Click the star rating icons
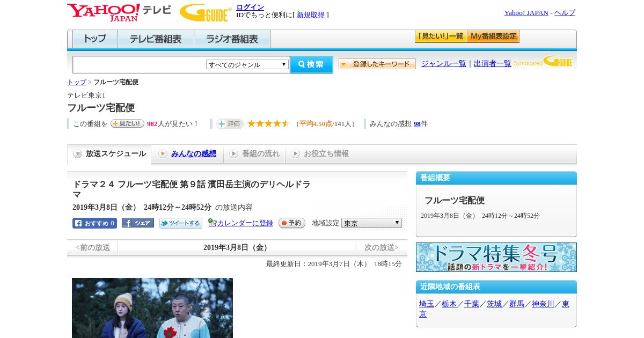Image resolution: width=644 pixels, height=338 pixels. point(268,123)
